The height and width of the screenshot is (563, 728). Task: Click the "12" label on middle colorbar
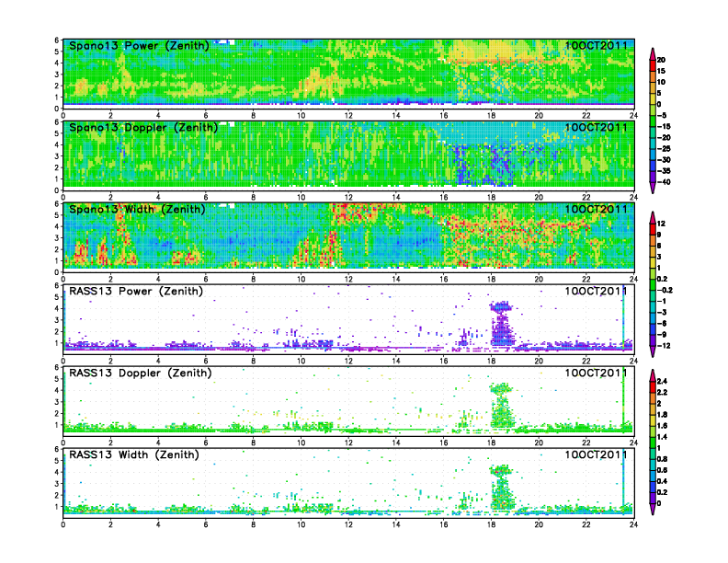(x=661, y=224)
